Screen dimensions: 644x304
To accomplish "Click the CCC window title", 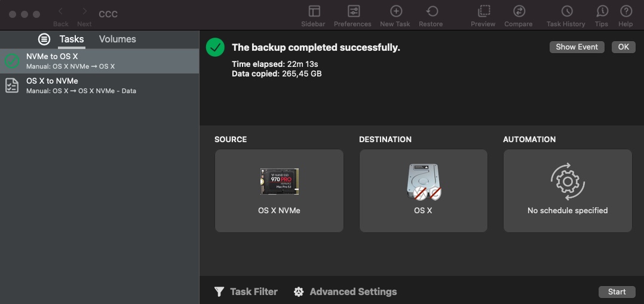I will coord(108,14).
